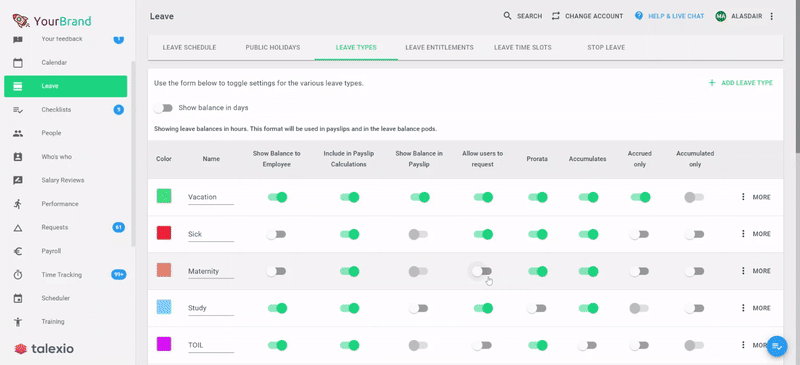Open the floating checklist chat button
Viewport: 800px width, 365px height.
pos(777,346)
